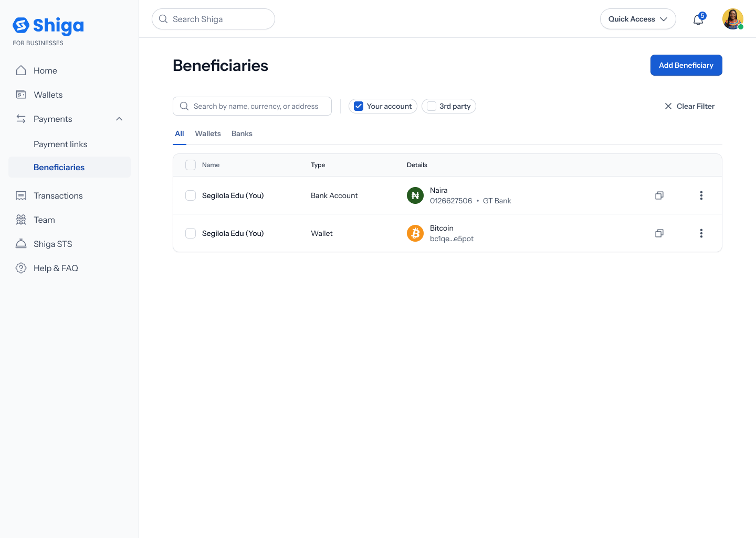This screenshot has height=538, width=756.
Task: Select the Wallet beneficiary checkbox
Action: 191,233
